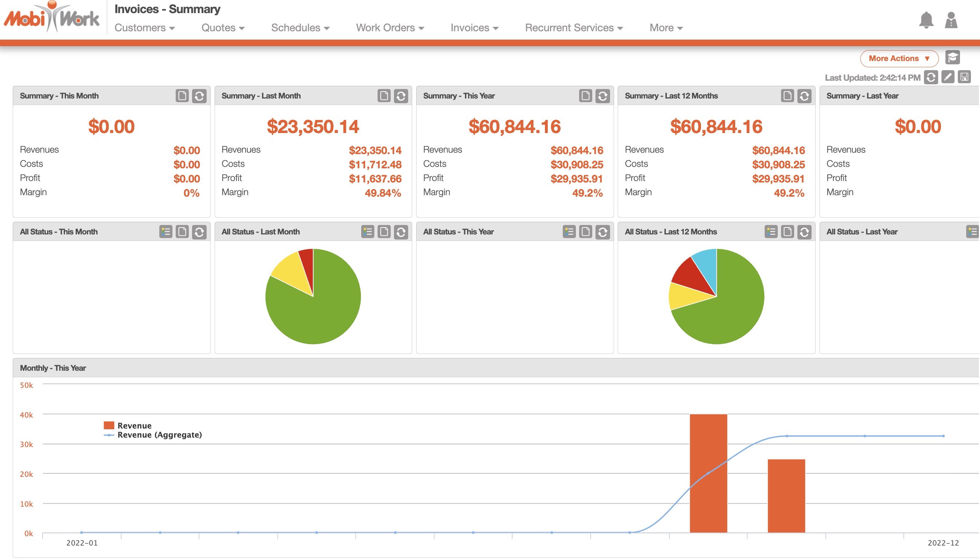Expand the More Actions dropdown

tap(899, 59)
